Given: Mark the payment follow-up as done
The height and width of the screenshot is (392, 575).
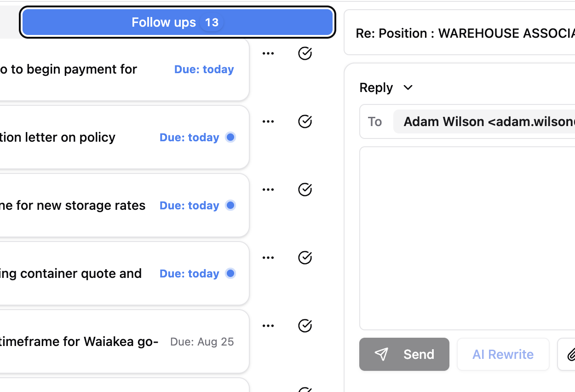Looking at the screenshot, I should 305,53.
